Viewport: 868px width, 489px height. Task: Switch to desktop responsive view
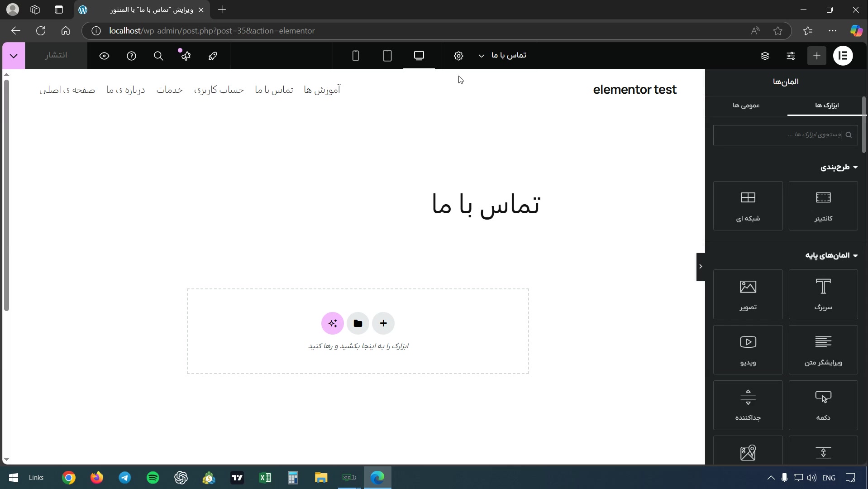(419, 56)
